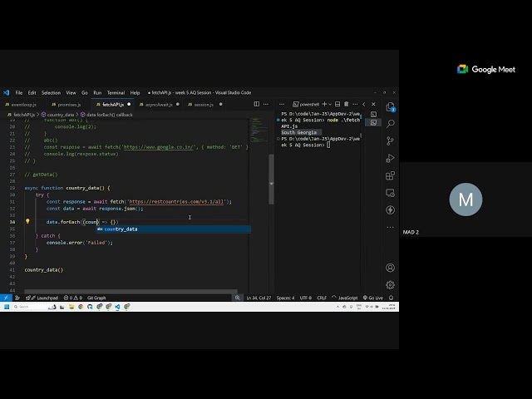Open the Extensions view
The width and height of the screenshot is (532, 399).
390,175
